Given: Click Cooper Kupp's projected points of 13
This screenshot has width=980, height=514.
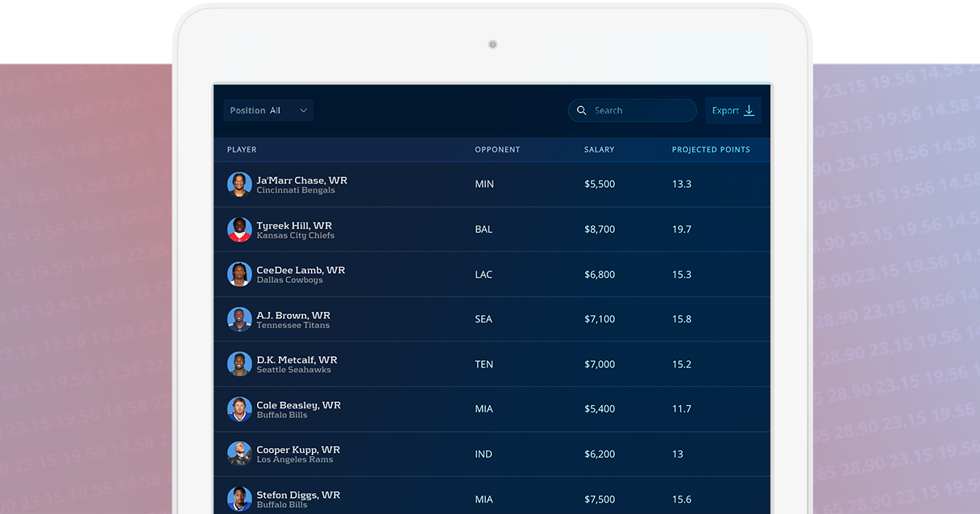Looking at the screenshot, I should [x=678, y=454].
